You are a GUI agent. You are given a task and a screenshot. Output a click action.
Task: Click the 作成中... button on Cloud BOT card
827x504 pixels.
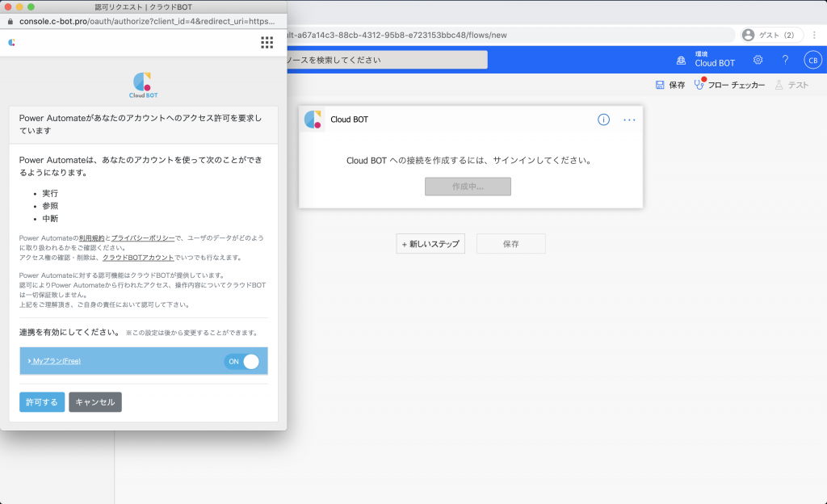click(x=468, y=187)
